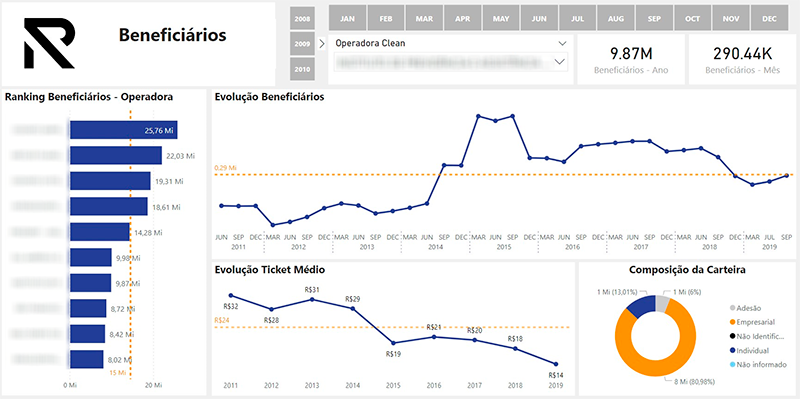Expand the year slicer chevron arrow
Image resolution: width=800 pixels, height=399 pixels.
click(321, 44)
